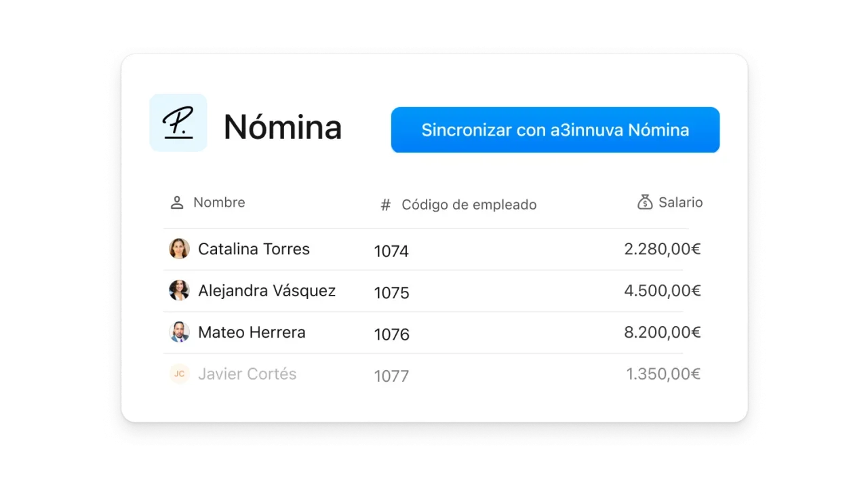This screenshot has width=868, height=480.
Task: Sort the table by Nombre column header
Action: pyautogui.click(x=219, y=203)
